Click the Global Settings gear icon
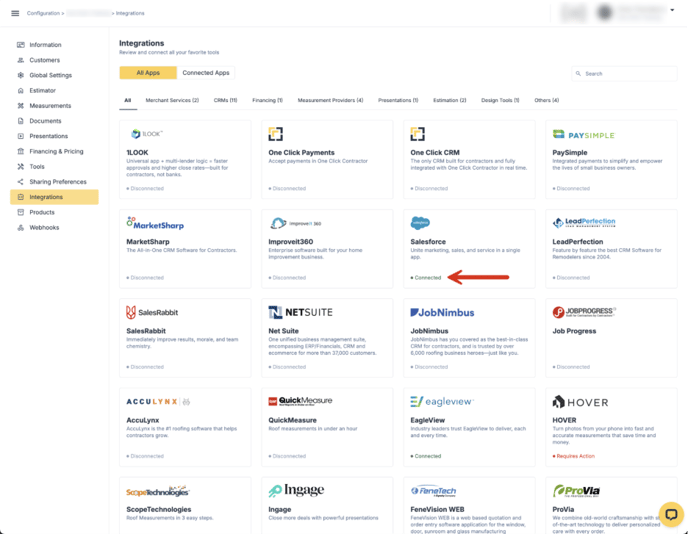This screenshot has height=534, width=688. [20, 75]
